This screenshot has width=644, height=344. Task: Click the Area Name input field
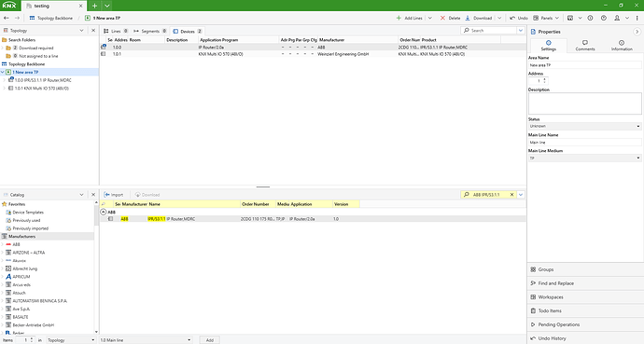point(585,65)
